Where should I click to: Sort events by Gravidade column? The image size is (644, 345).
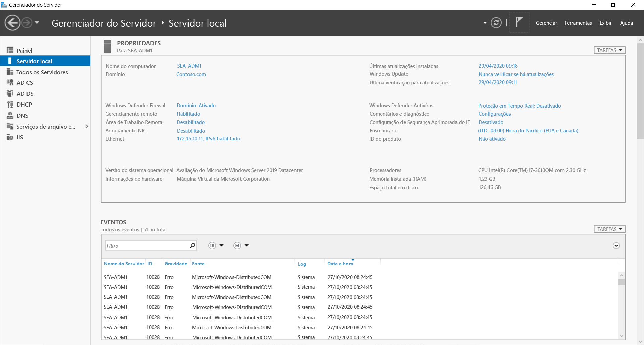[x=176, y=264]
